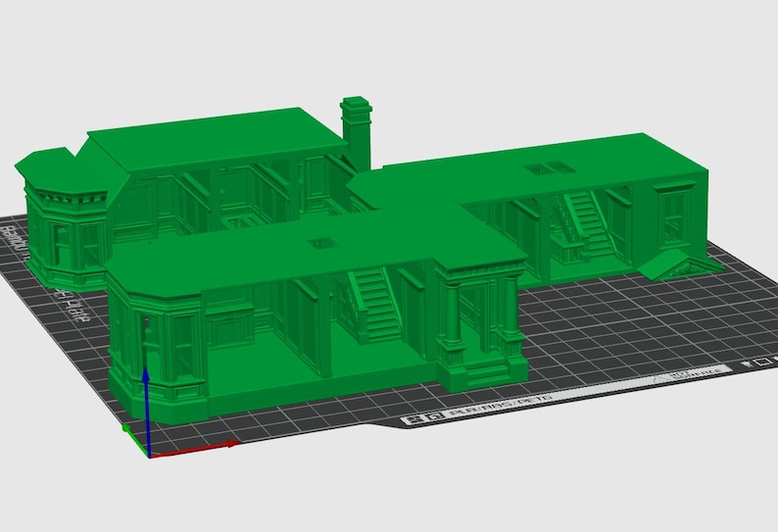Click the blue Z axis arrow at origin
Viewport: 778px width, 532px height.
coord(146,411)
